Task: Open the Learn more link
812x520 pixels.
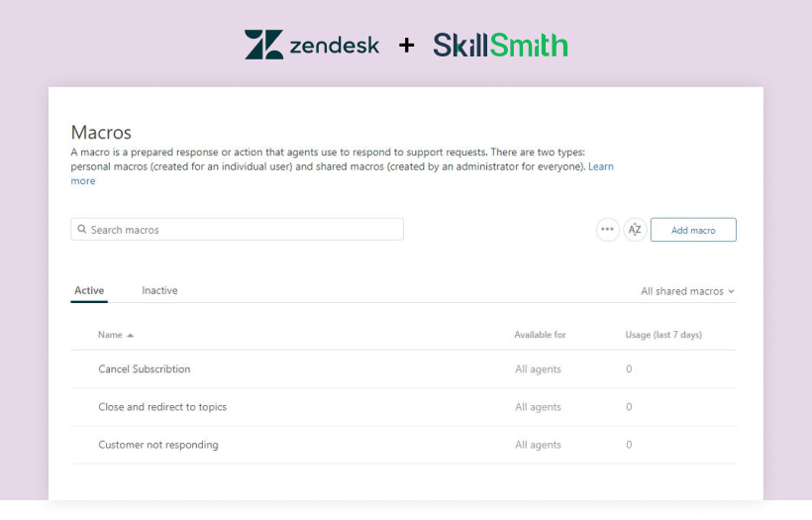Action: click(601, 166)
